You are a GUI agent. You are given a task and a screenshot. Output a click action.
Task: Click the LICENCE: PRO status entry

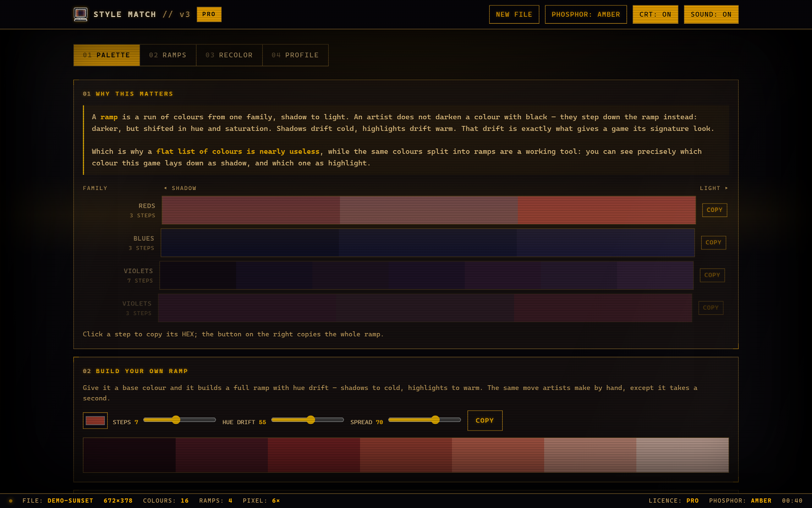click(x=674, y=501)
